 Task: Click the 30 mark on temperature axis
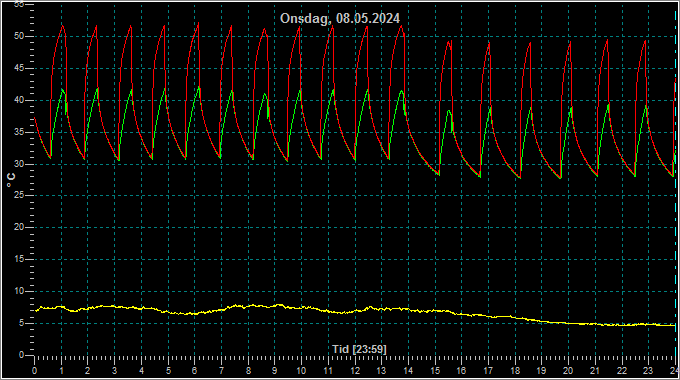[19, 164]
